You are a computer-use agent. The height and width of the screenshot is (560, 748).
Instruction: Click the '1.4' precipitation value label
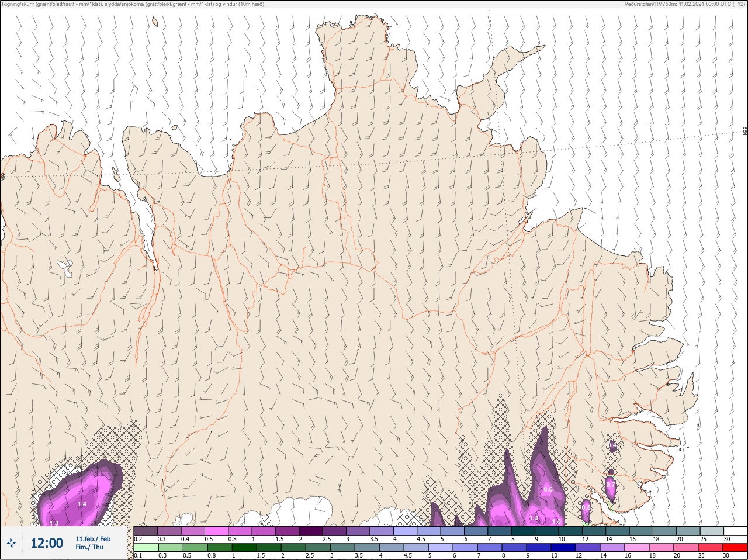pos(82,504)
